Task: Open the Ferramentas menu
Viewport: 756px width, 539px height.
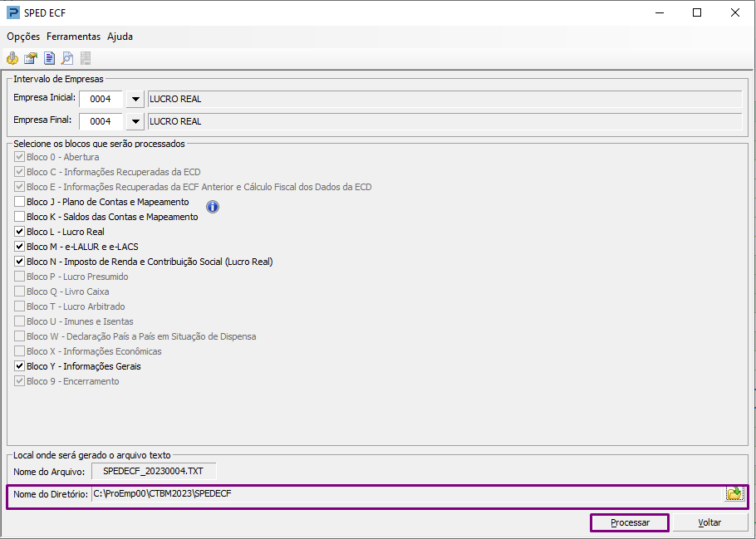Action: (x=73, y=37)
